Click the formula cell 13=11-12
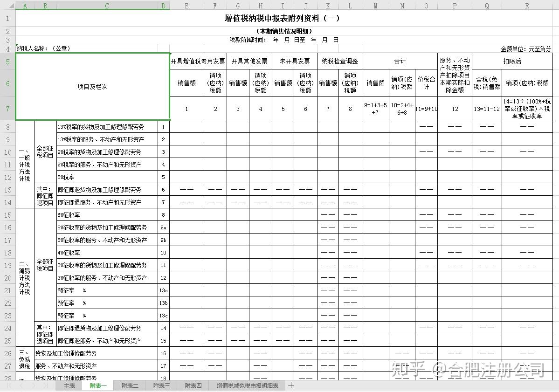 pos(487,109)
